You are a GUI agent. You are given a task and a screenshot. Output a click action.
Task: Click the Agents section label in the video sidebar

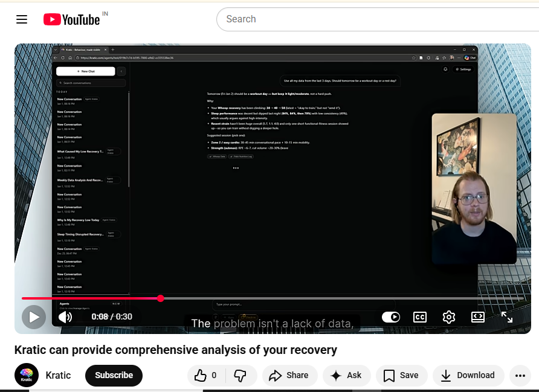click(64, 304)
